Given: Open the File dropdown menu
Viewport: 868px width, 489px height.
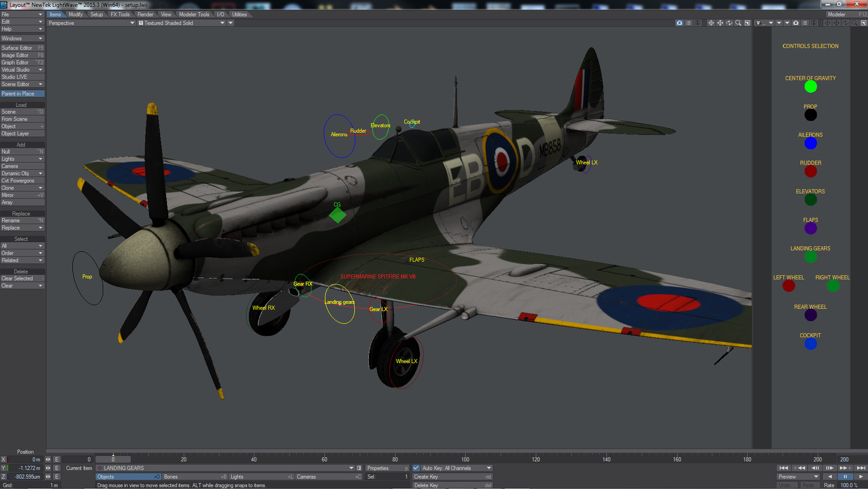Looking at the screenshot, I should click(x=22, y=15).
